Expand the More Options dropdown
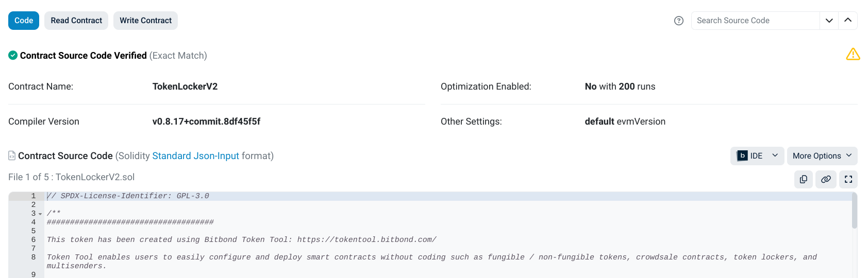Screen dimensions: 868x278 click(x=822, y=156)
